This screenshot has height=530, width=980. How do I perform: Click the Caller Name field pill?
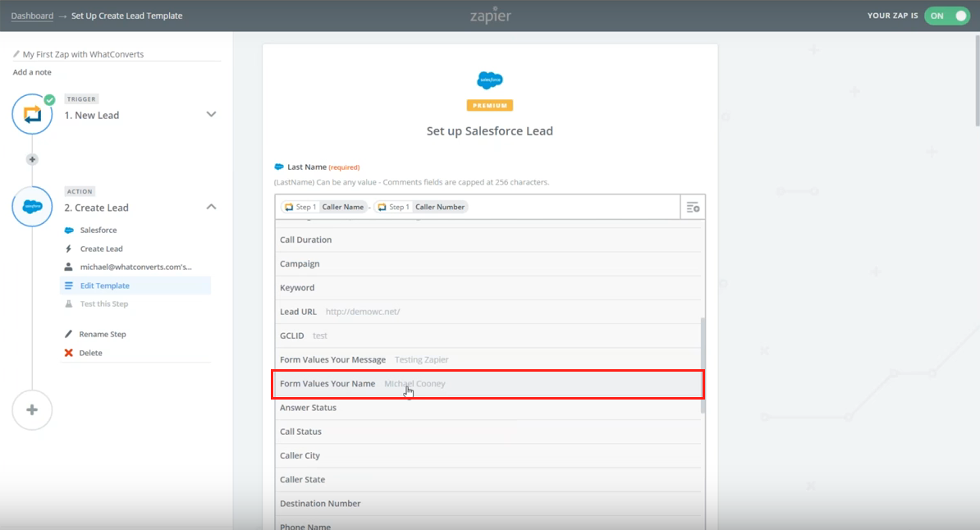tap(323, 207)
